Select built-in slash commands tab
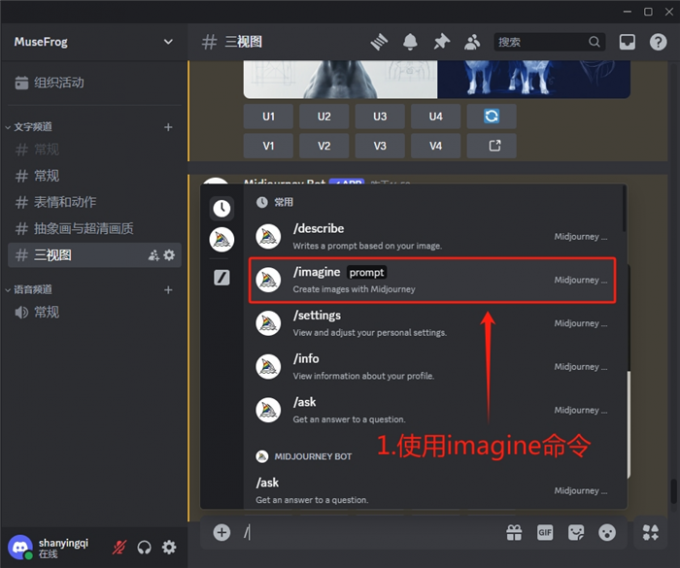The height and width of the screenshot is (568, 680). click(x=222, y=277)
